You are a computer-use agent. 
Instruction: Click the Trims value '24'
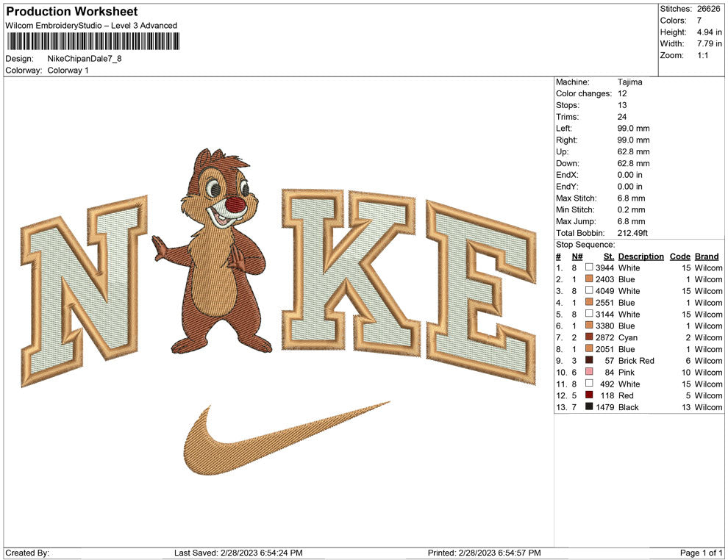tap(622, 116)
